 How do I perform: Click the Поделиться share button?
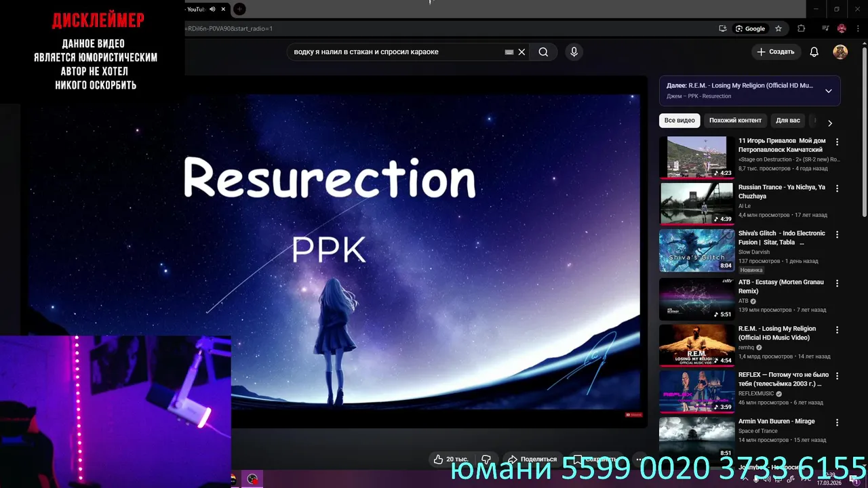pos(532,459)
